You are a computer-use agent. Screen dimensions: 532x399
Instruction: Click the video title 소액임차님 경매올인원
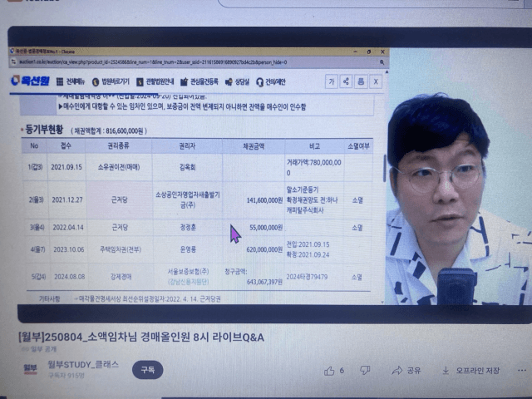141,337
